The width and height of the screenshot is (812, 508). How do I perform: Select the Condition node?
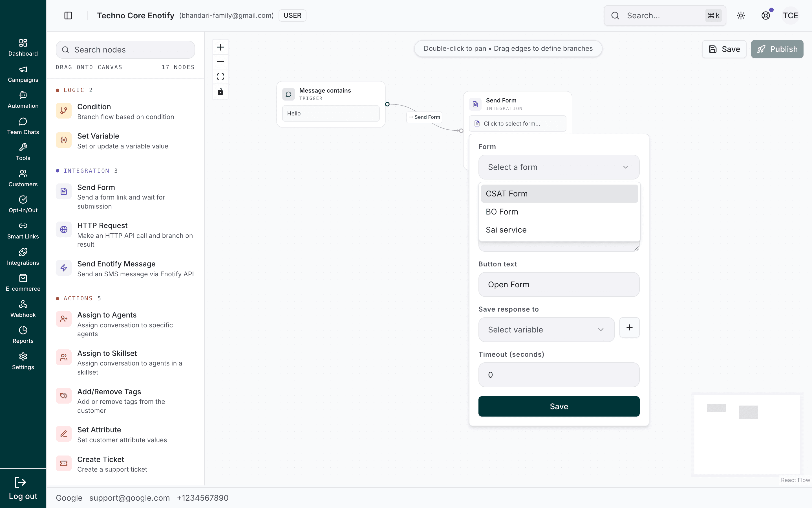(x=125, y=111)
